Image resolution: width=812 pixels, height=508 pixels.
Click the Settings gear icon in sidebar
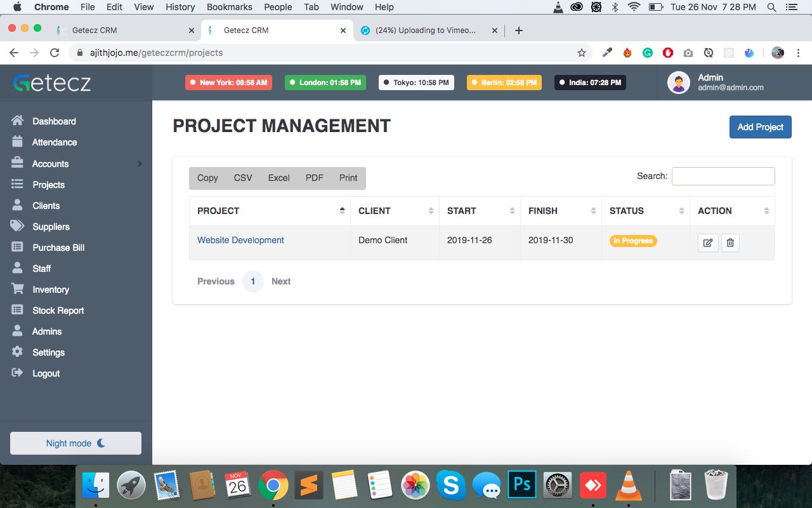(18, 352)
